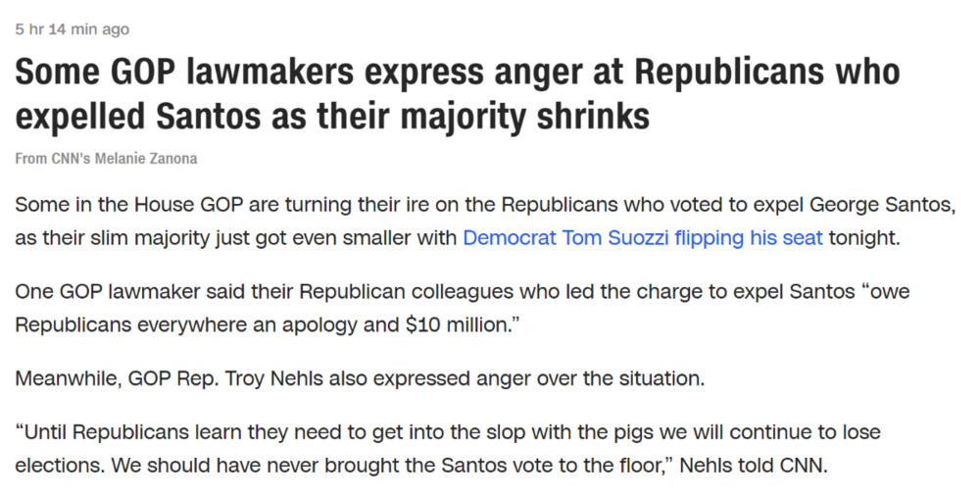Click the words "Nehls told CNN"
980x496 pixels.
click(x=752, y=466)
